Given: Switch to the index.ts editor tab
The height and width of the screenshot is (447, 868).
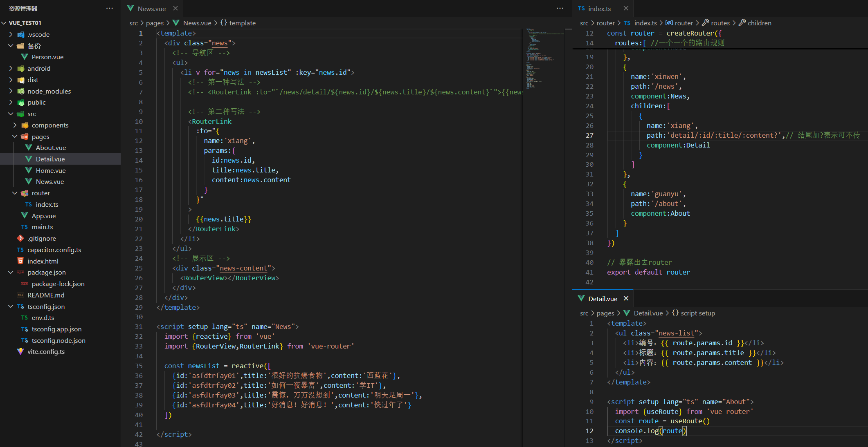Looking at the screenshot, I should [x=599, y=9].
